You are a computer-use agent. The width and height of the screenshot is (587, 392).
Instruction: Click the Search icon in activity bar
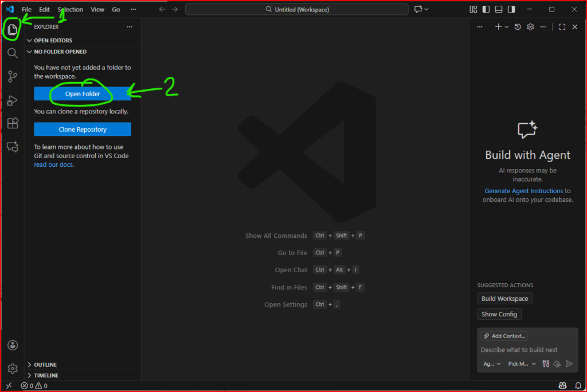coord(12,53)
